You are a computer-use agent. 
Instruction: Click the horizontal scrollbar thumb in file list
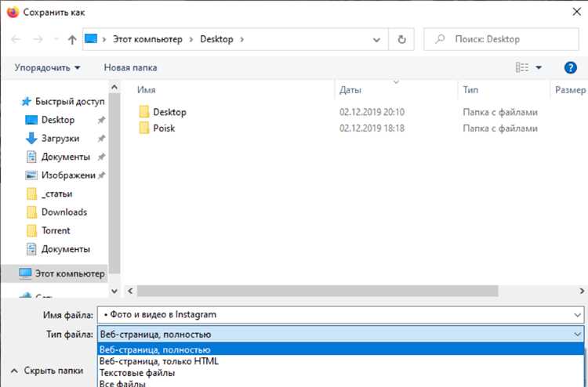[x=318, y=291]
